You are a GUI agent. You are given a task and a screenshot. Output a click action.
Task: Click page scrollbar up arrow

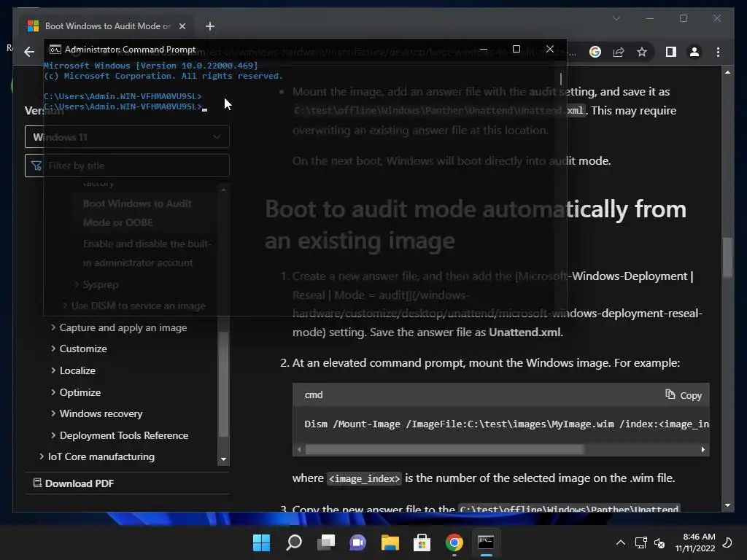tap(727, 72)
